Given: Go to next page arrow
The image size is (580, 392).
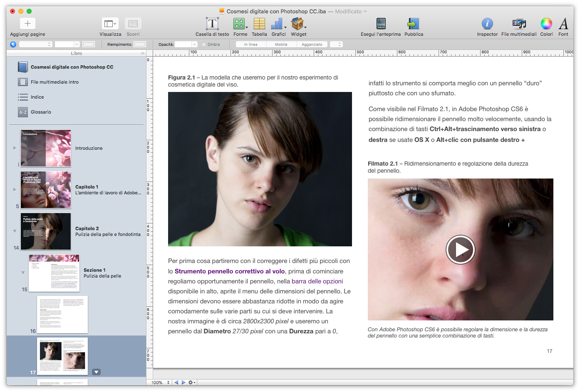Looking at the screenshot, I should pos(183,382).
